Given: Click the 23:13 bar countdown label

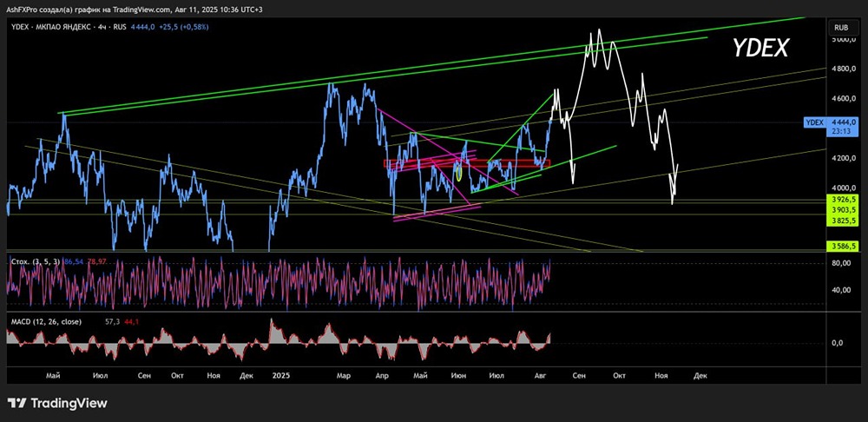Looking at the screenshot, I should pyautogui.click(x=843, y=131).
